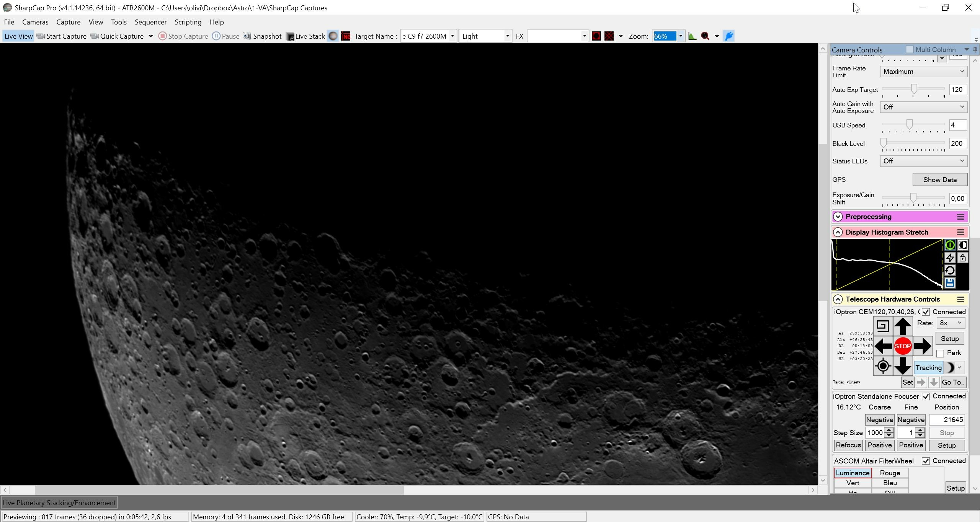Enable the Park checkbox
The height and width of the screenshot is (522, 980).
940,353
